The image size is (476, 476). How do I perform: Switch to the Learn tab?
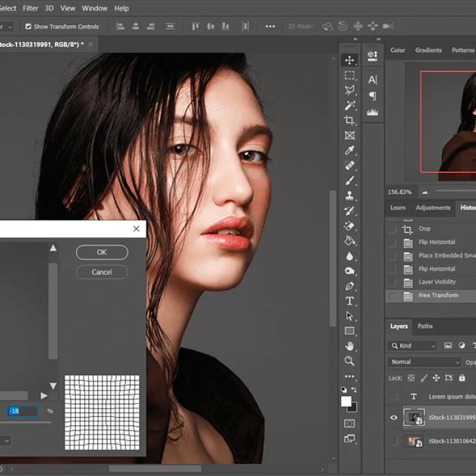point(398,208)
